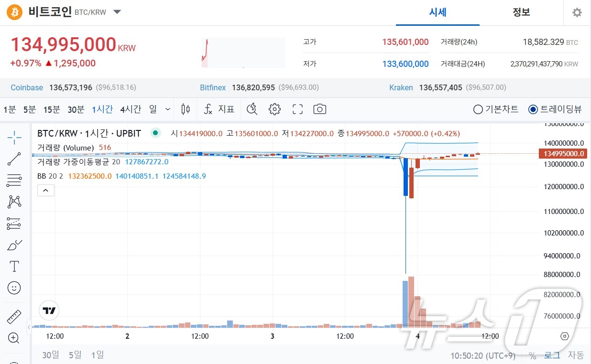Select the crosshair cursor tool
This screenshot has height=364, width=591.
click(13, 138)
